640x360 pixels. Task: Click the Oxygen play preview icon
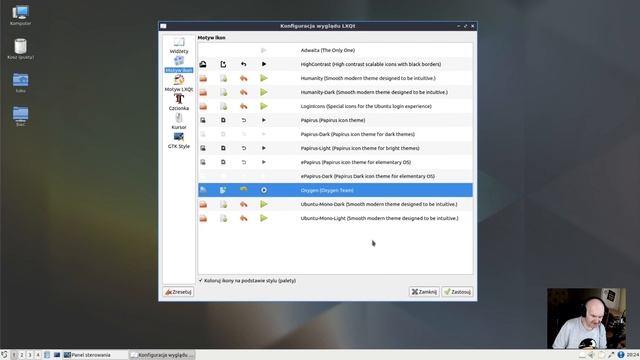coord(264,190)
